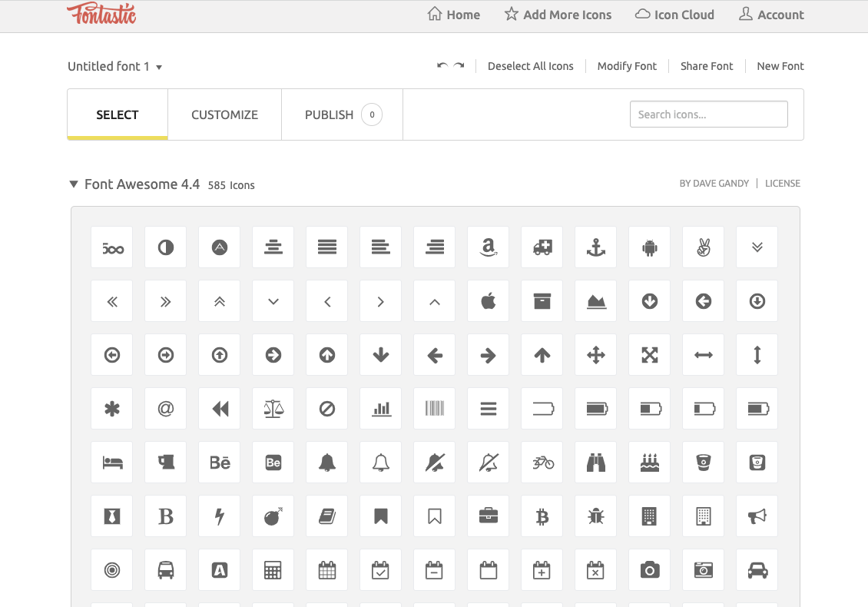Open the Font Awesome LICENSE link
The height and width of the screenshot is (607, 868).
782,183
